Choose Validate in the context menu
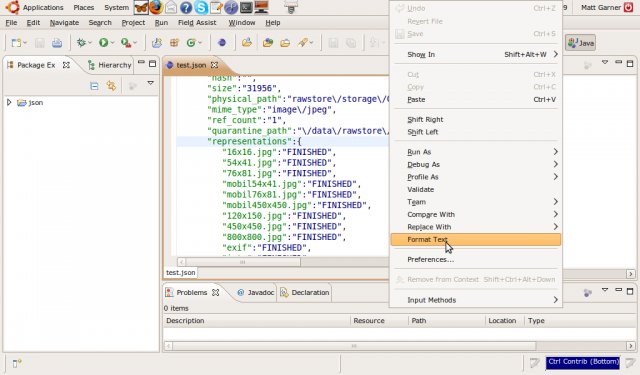 pos(476,190)
